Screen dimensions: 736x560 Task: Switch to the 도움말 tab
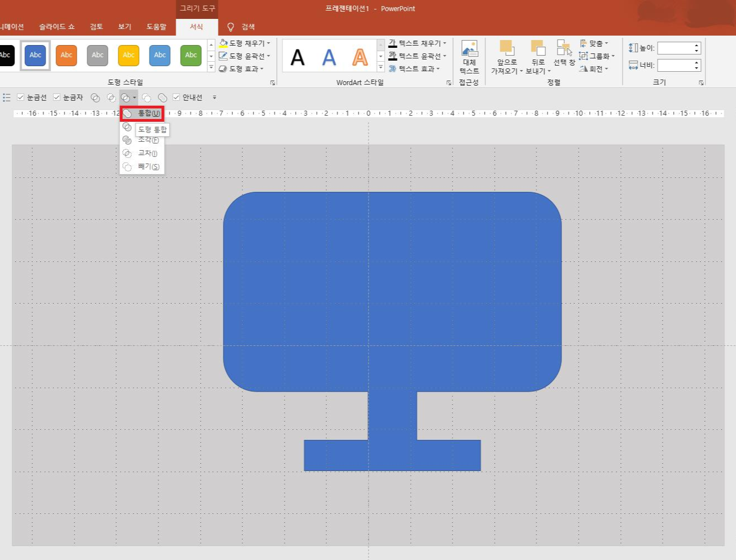pyautogui.click(x=156, y=27)
